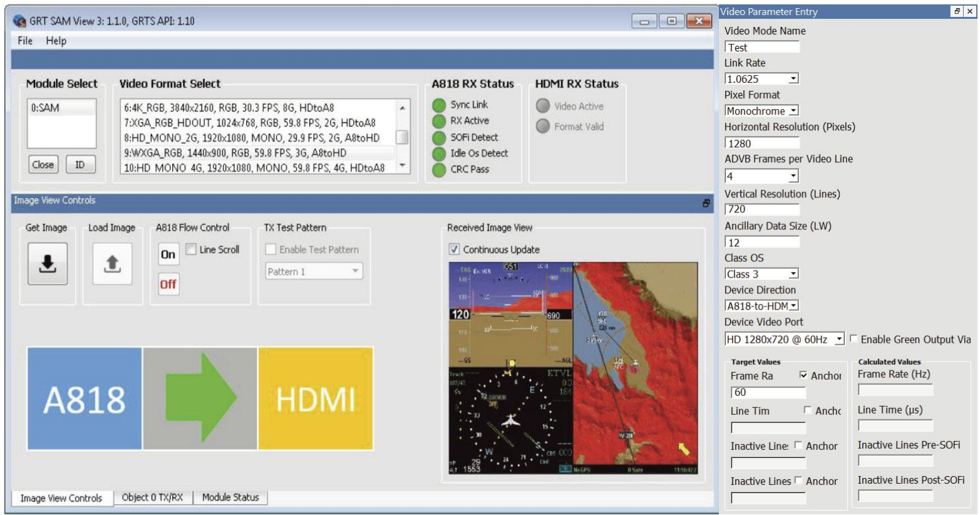Toggle the Line Scroll checkbox
Viewport: 980px width, 515px height.
pyautogui.click(x=191, y=249)
